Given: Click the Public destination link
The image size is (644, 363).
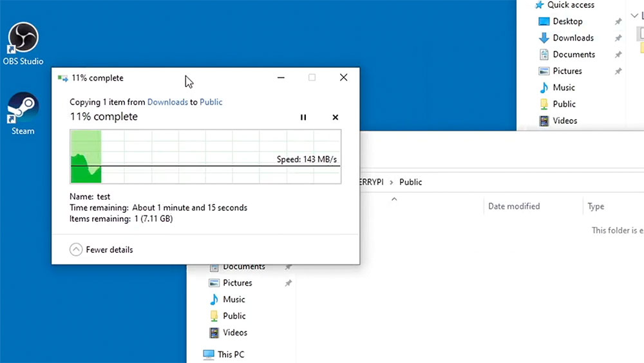Looking at the screenshot, I should coord(211,102).
